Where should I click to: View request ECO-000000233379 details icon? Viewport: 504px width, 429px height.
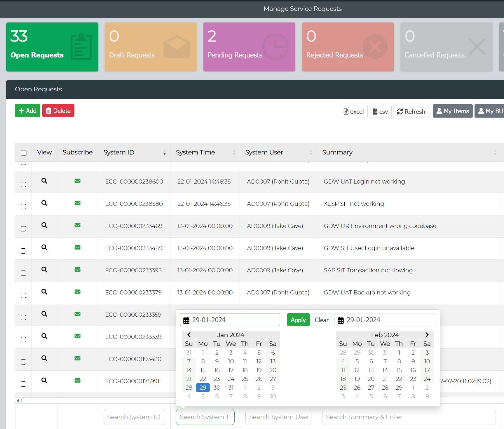point(44,292)
